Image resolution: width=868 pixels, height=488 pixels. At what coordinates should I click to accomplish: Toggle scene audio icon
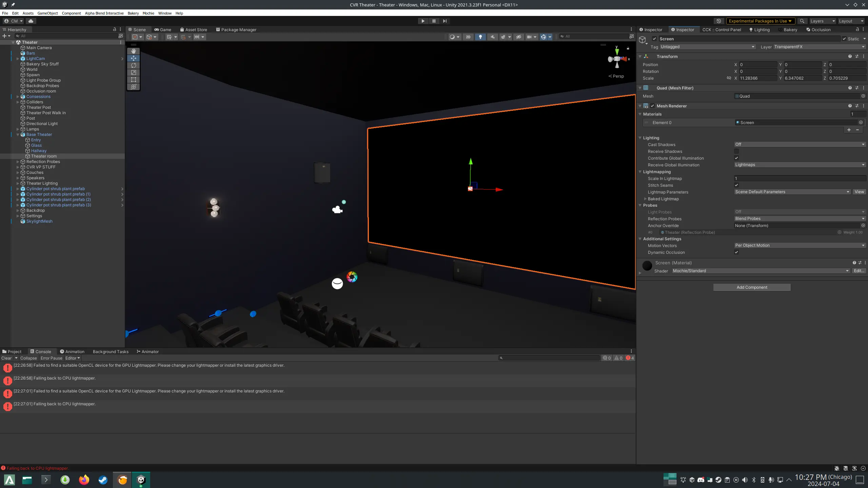click(x=492, y=37)
